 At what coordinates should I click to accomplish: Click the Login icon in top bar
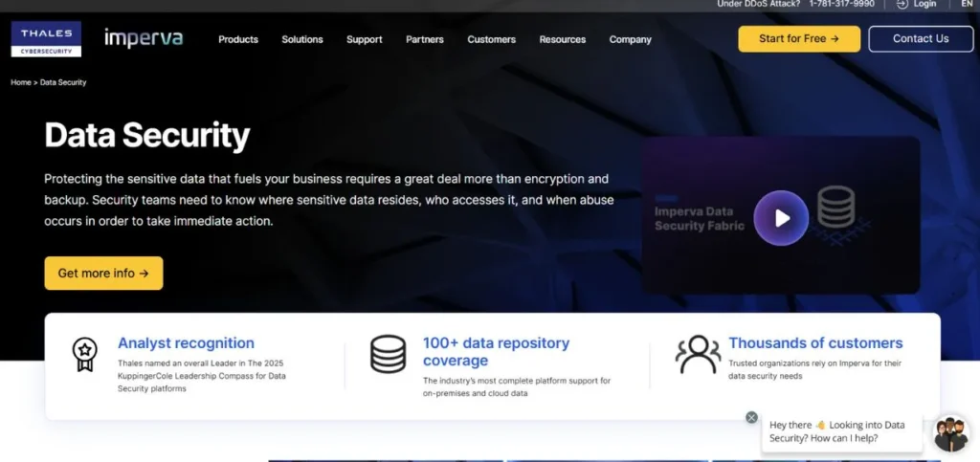902,4
